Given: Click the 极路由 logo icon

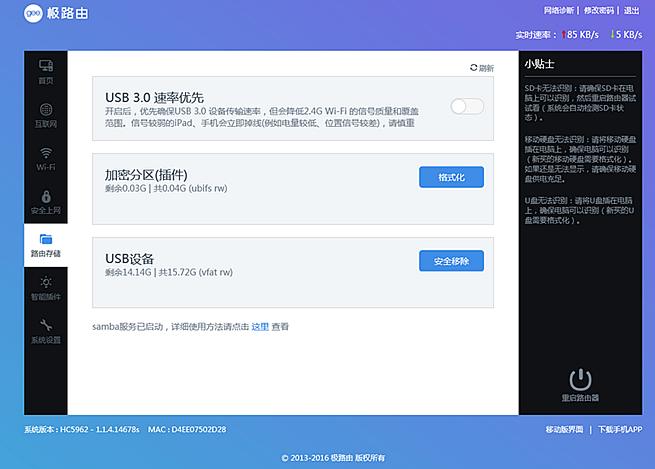Looking at the screenshot, I should 33,13.
